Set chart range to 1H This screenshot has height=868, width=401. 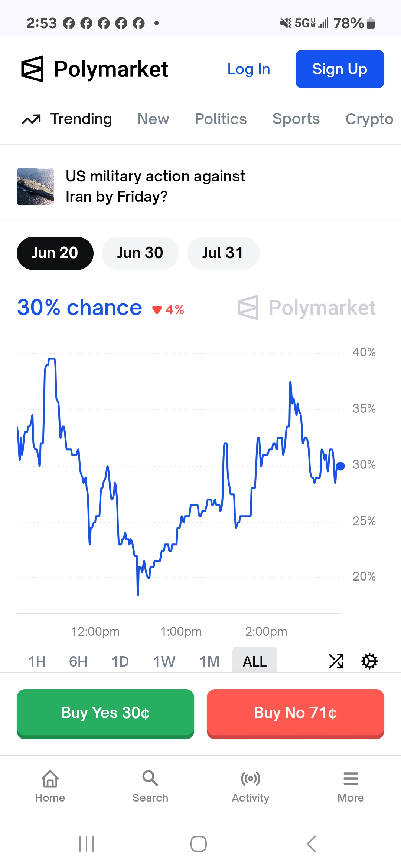click(37, 661)
